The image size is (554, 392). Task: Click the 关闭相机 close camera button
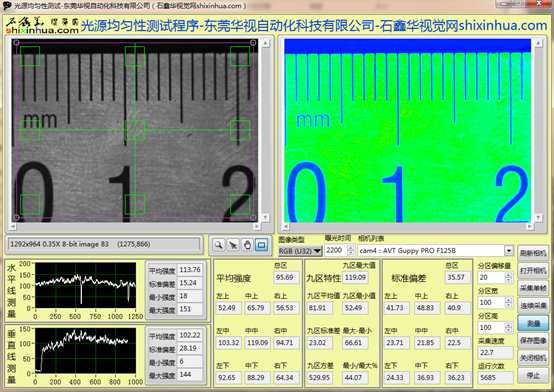tap(533, 358)
